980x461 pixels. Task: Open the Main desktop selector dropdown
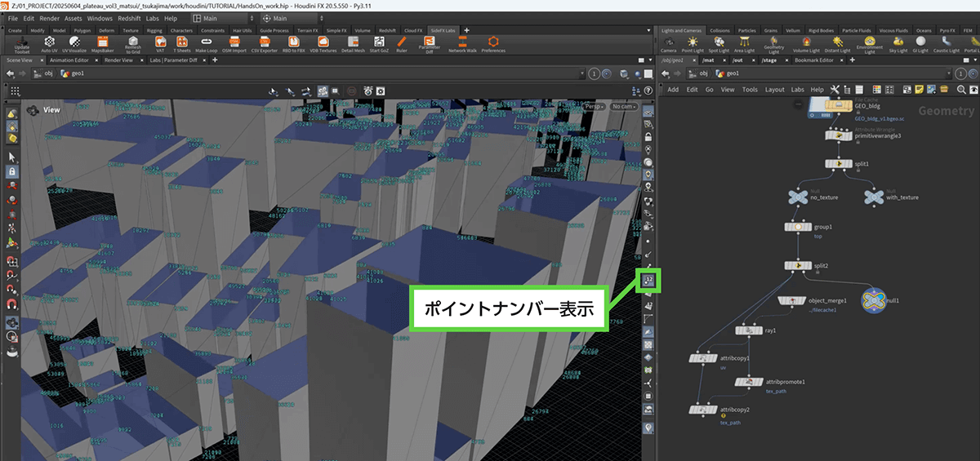coord(220,18)
